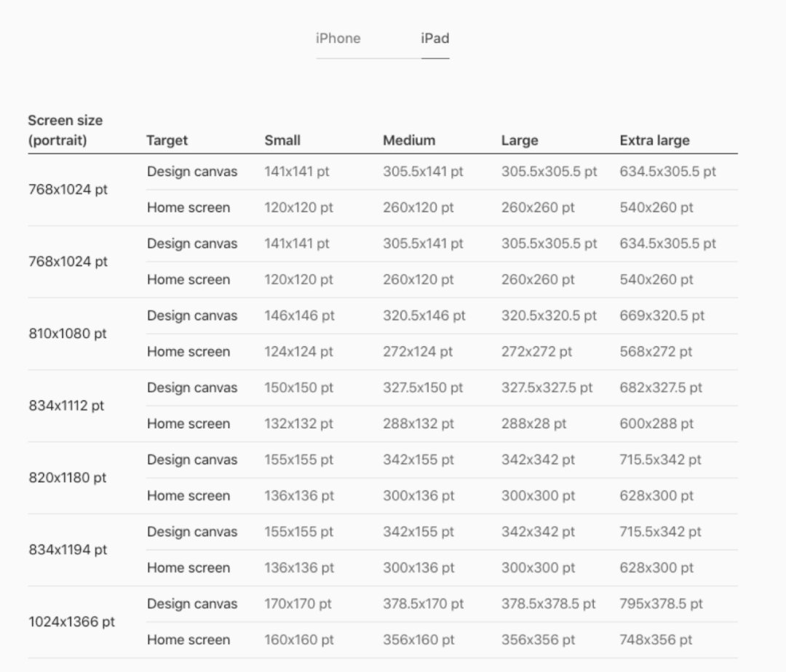Click the Screen size (portrait) column header
This screenshot has height=672, width=786.
click(65, 130)
